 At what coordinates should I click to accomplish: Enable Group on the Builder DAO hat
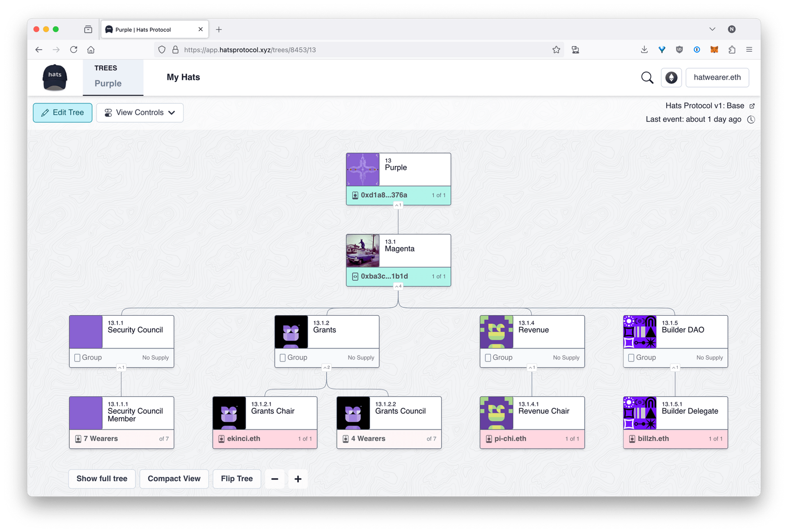632,357
